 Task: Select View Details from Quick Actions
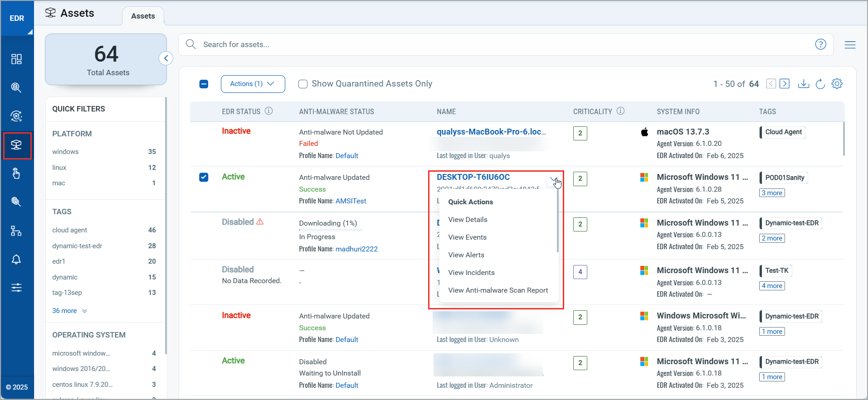click(x=468, y=220)
